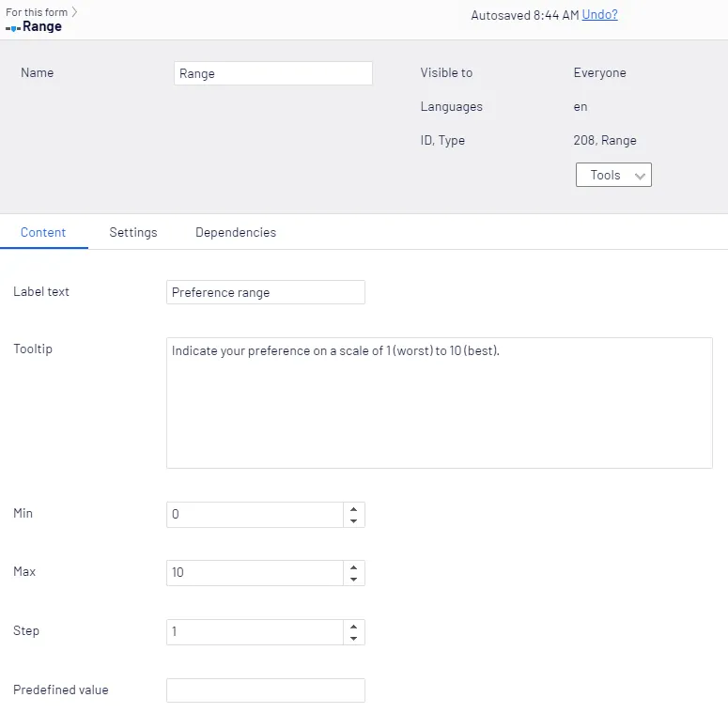This screenshot has height=713, width=728.
Task: Focus the Max number field
Action: [255, 573]
